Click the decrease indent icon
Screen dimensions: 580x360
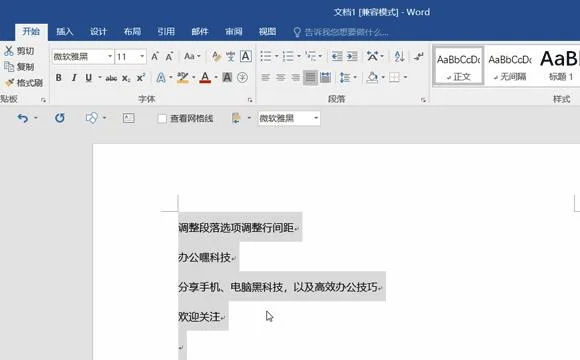(337, 56)
